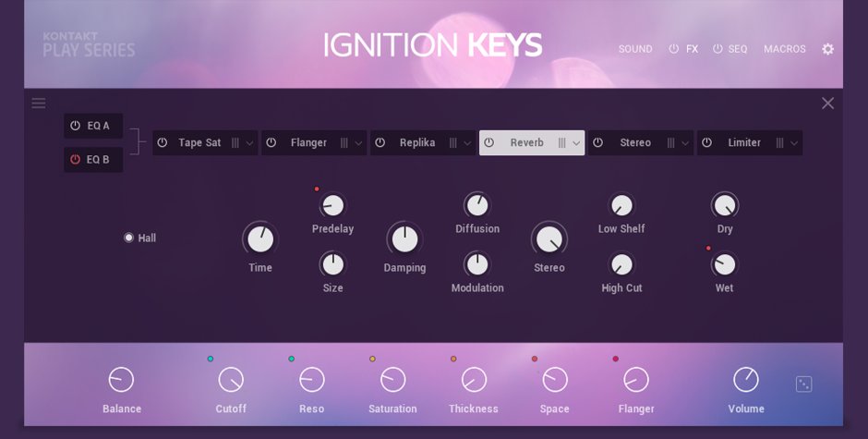Click the reverb Stereo knob
Image resolution: width=868 pixels, height=439 pixels.
point(549,239)
